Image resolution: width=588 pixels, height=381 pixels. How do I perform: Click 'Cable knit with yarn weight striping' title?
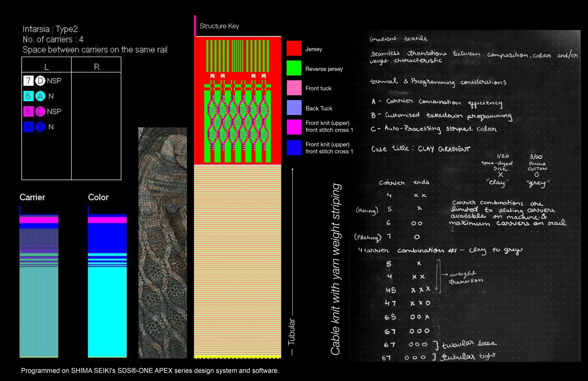pyautogui.click(x=336, y=269)
